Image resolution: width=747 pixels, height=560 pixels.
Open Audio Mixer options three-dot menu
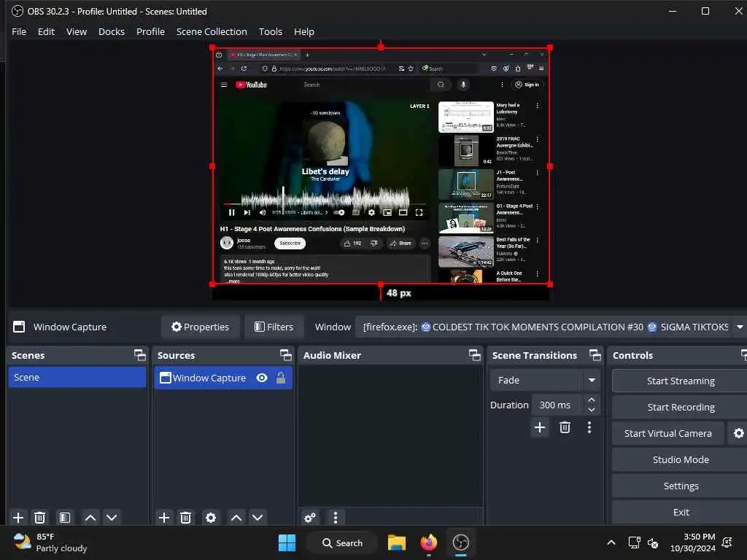(336, 517)
